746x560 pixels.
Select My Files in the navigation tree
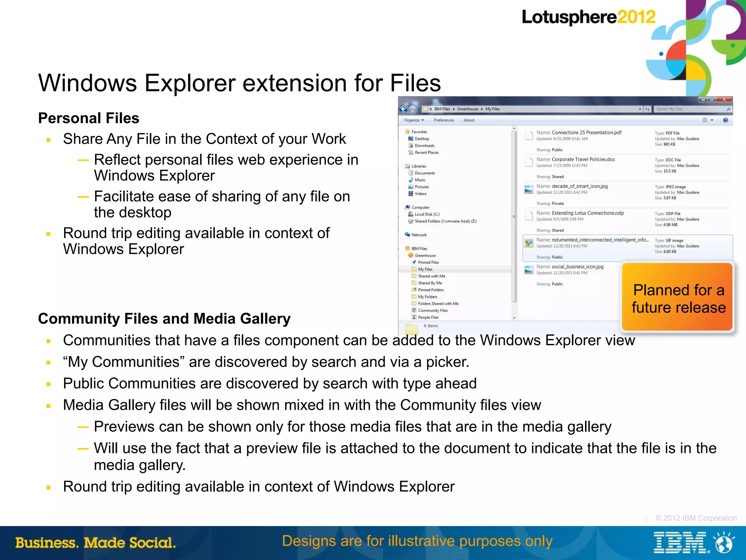click(455, 269)
